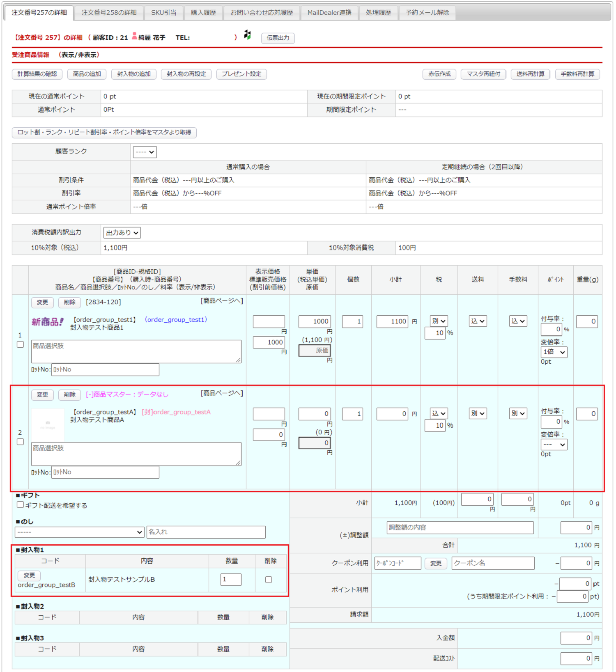Viewport: 616px width, 672px height.
Task: Open the MailDealer連携 tab
Action: (x=329, y=13)
